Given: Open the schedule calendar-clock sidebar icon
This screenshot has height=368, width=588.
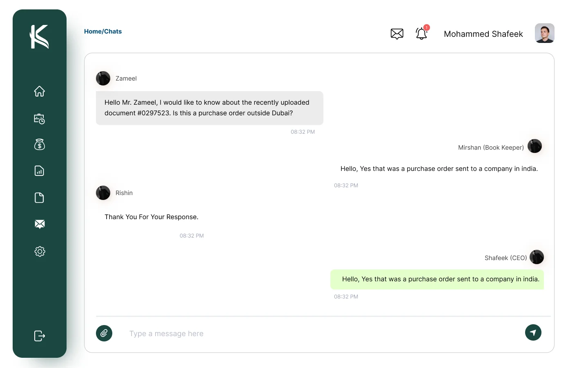Looking at the screenshot, I should pos(39,119).
